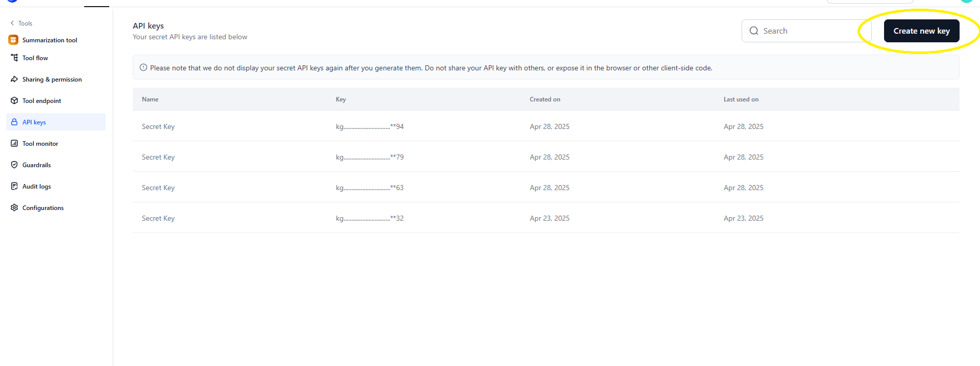This screenshot has height=366, width=980.
Task: Click the Configurations gear icon
Action: click(14, 207)
